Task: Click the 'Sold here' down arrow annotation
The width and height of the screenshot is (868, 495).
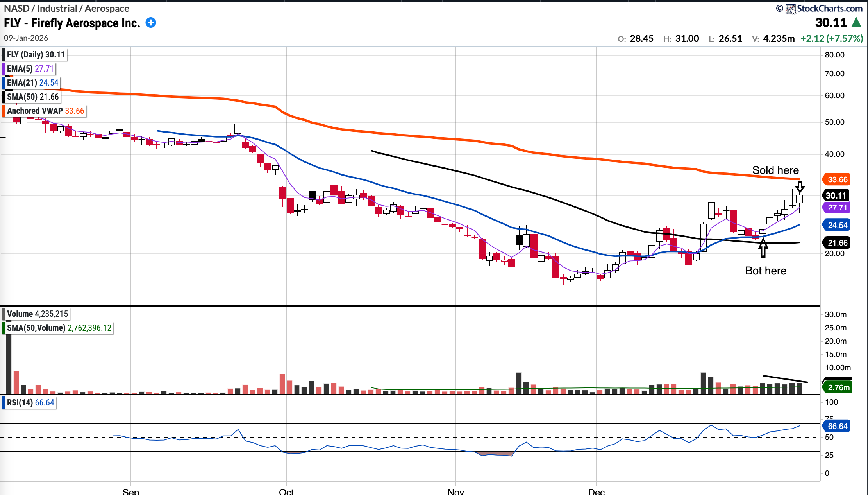Action: (800, 187)
